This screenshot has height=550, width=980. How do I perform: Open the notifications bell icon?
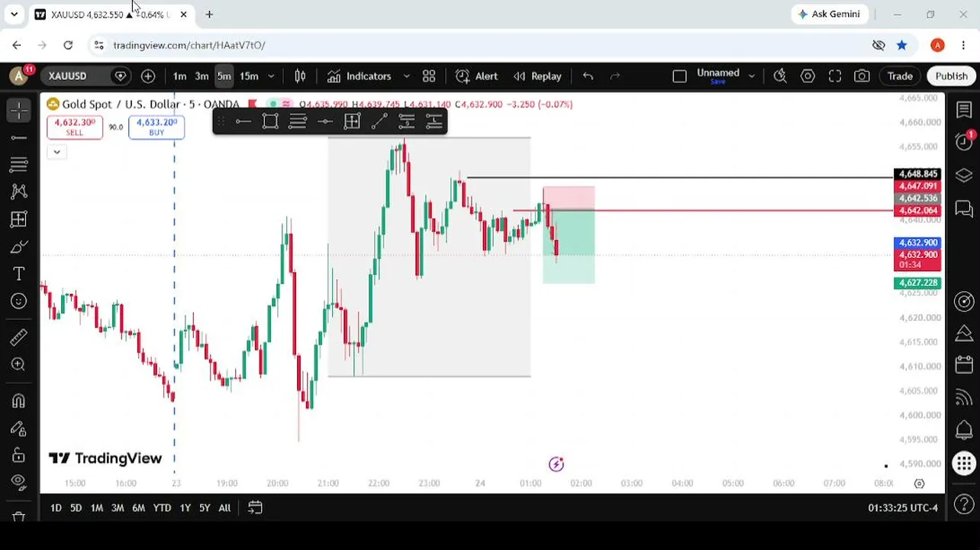pyautogui.click(x=964, y=429)
